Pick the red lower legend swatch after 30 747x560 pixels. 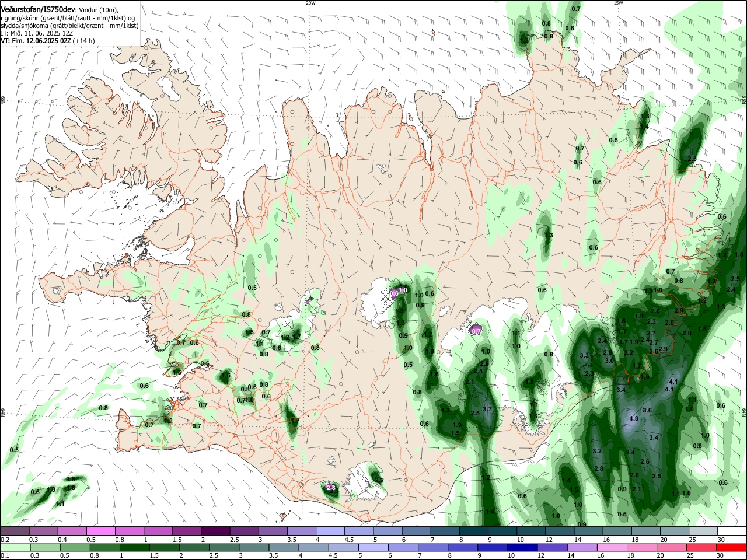coord(732,547)
